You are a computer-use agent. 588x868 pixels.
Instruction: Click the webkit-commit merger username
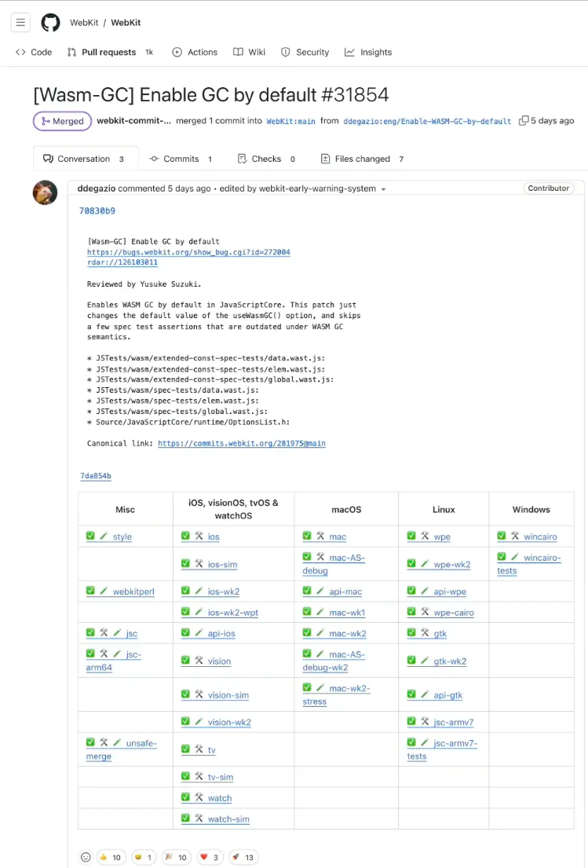tap(134, 121)
